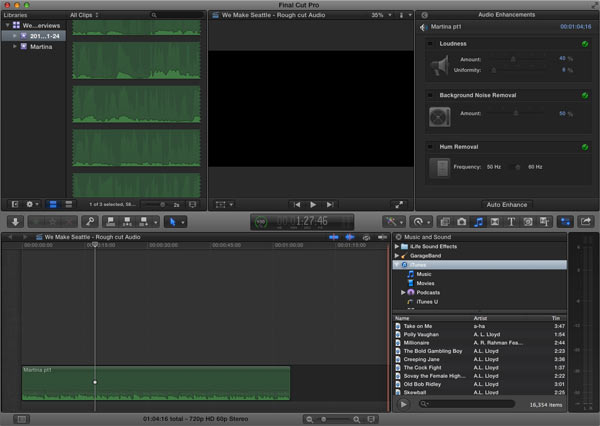
Task: Expand the Podcasts folder
Action: [x=403, y=292]
